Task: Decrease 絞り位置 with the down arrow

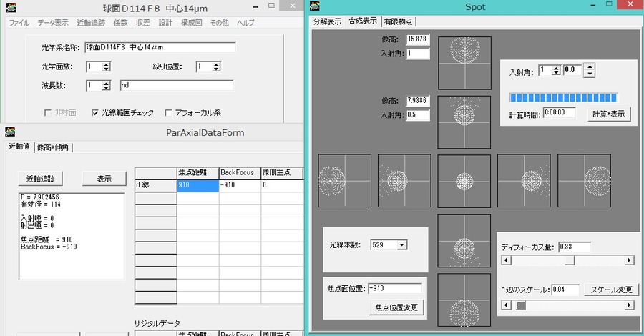Action: (x=216, y=69)
